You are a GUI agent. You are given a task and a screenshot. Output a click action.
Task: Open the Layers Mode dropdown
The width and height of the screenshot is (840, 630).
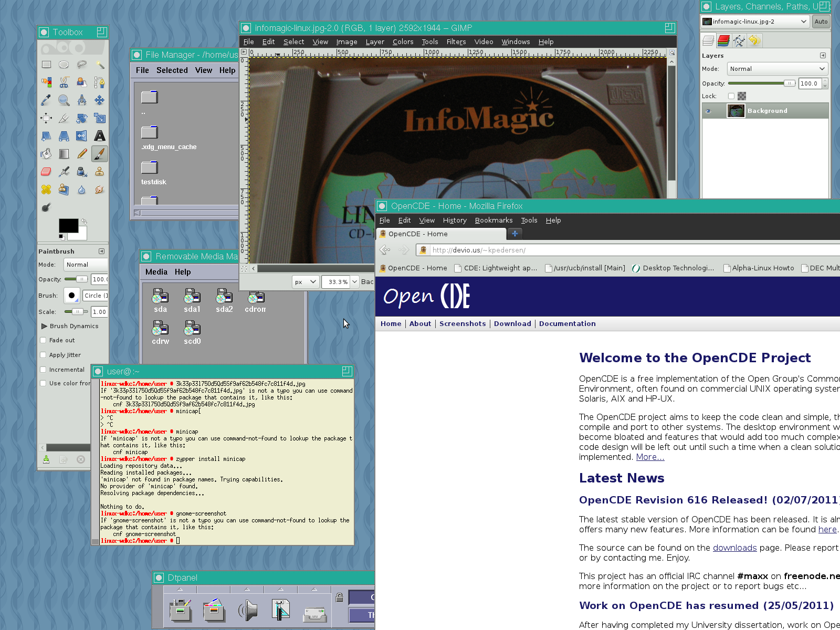pyautogui.click(x=777, y=69)
